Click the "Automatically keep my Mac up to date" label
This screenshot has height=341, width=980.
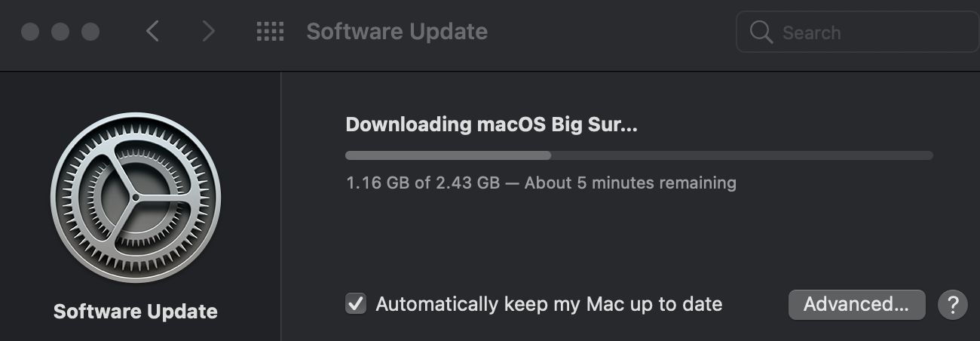pos(549,304)
